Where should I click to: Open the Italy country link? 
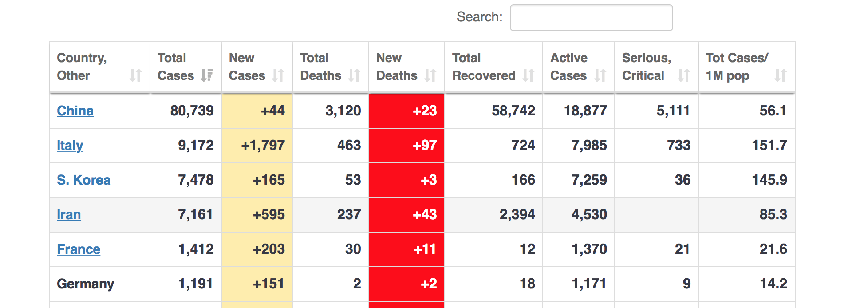click(x=70, y=146)
